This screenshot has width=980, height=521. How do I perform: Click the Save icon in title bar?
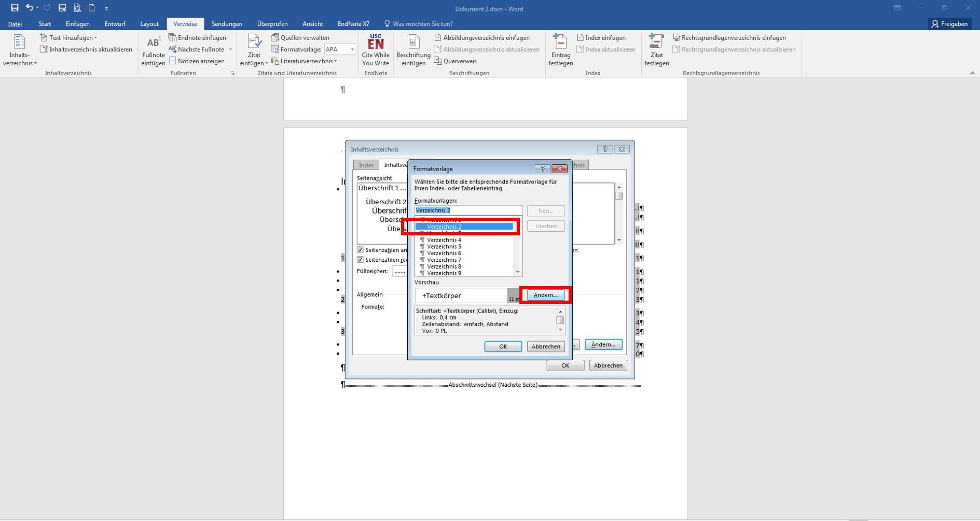point(15,8)
